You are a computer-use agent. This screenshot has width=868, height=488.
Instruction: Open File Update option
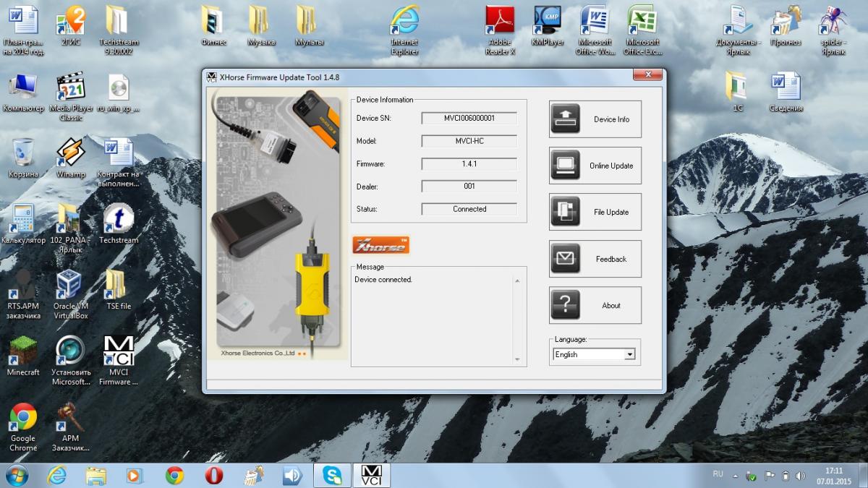[x=595, y=212]
